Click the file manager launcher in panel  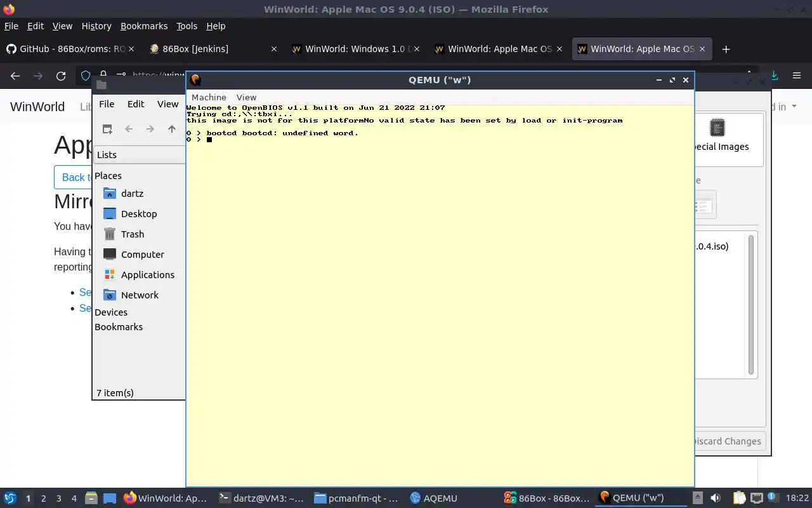point(91,498)
